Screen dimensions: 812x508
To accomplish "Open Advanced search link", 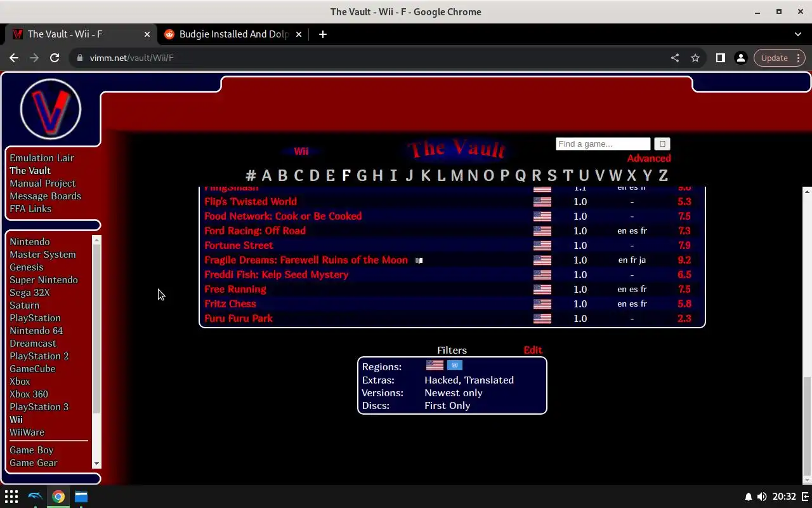I will click(x=649, y=159).
